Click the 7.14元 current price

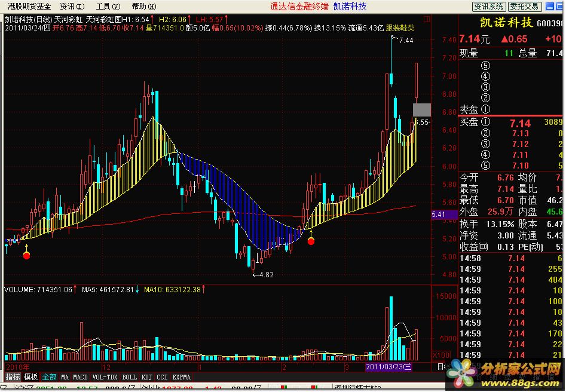click(x=475, y=39)
